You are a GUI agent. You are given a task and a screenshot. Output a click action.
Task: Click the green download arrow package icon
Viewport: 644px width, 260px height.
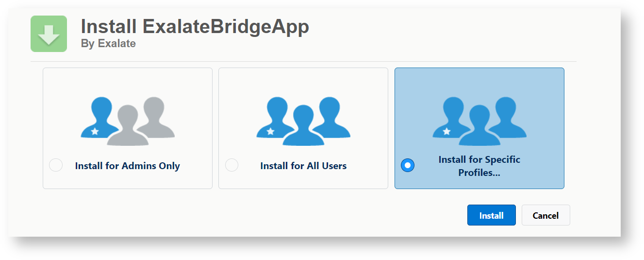pyautogui.click(x=49, y=34)
